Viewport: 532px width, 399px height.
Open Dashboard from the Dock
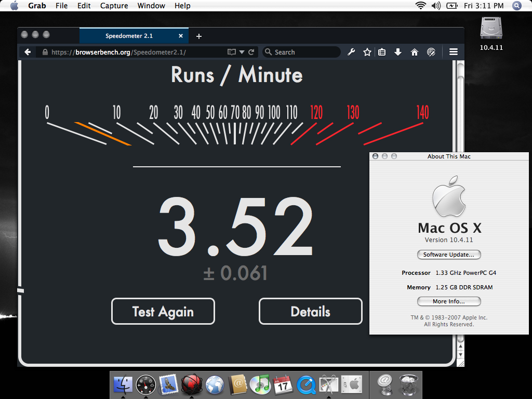[145, 385]
